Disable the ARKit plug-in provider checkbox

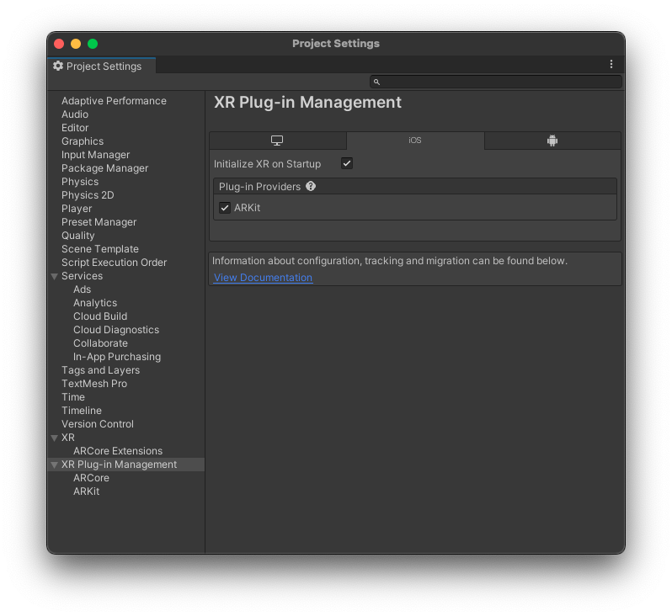(225, 208)
